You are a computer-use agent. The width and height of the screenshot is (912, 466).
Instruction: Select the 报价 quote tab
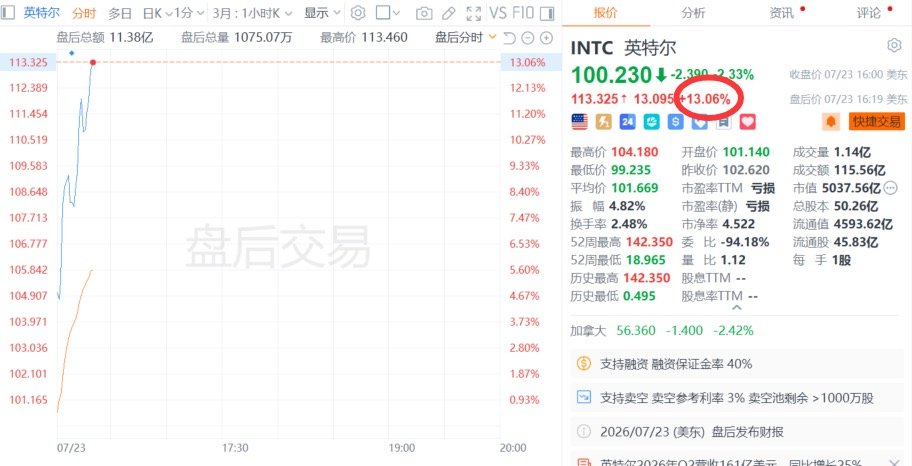tap(605, 13)
